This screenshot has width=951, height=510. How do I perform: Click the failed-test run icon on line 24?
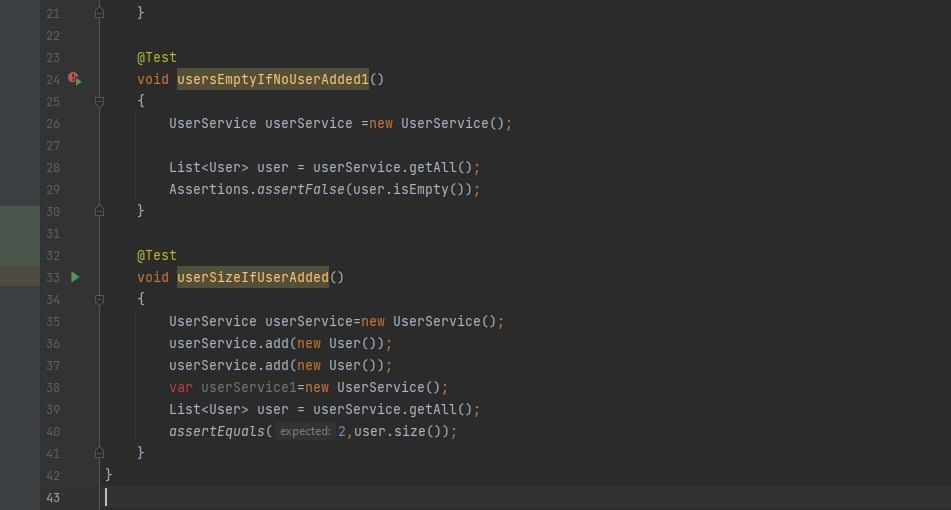point(75,78)
